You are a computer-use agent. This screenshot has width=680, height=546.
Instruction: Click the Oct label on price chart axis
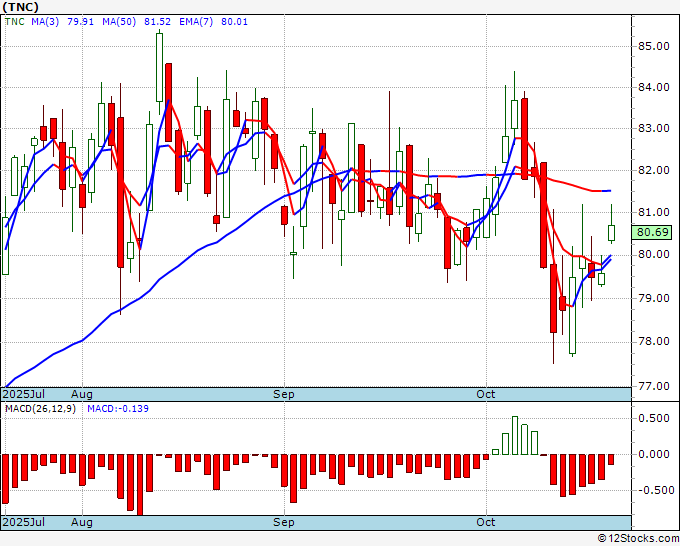[x=485, y=394]
